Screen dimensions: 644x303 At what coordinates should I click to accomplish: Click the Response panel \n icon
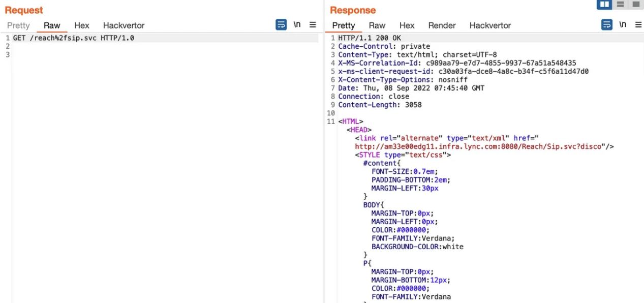(x=623, y=25)
